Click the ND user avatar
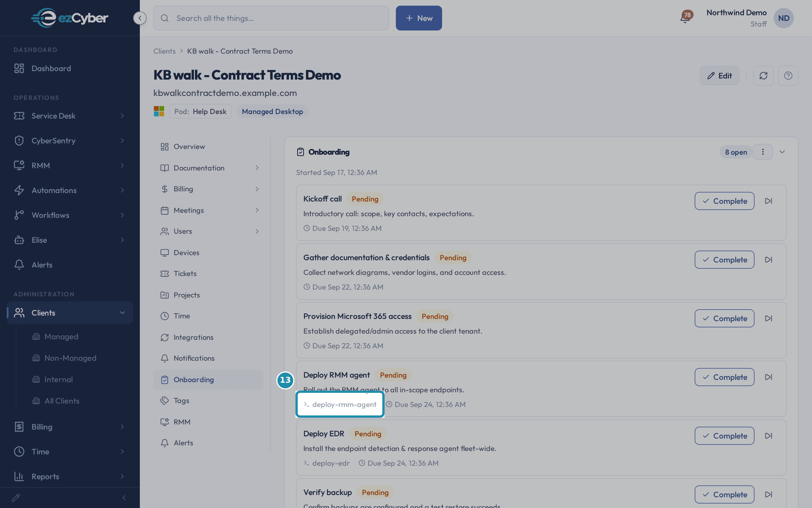Screen dimensions: 812x508 pos(784,18)
